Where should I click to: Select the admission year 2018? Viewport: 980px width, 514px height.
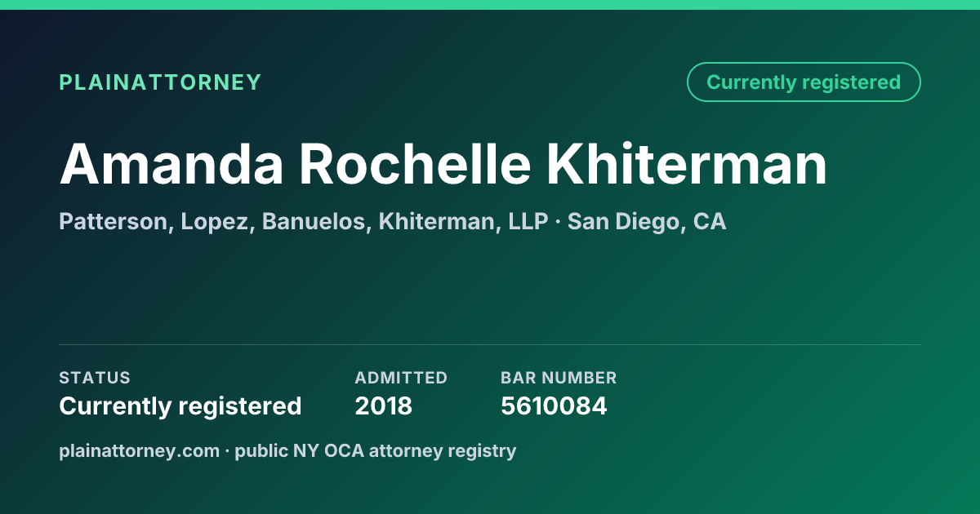(x=384, y=406)
